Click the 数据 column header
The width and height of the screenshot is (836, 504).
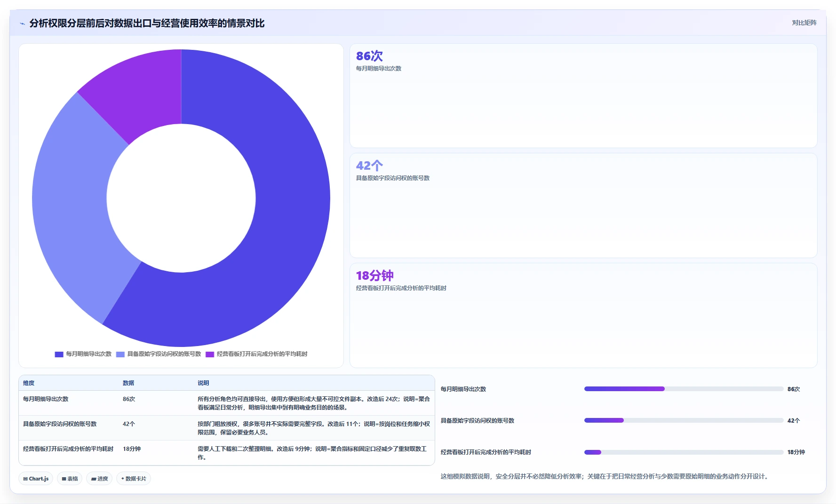click(x=128, y=383)
